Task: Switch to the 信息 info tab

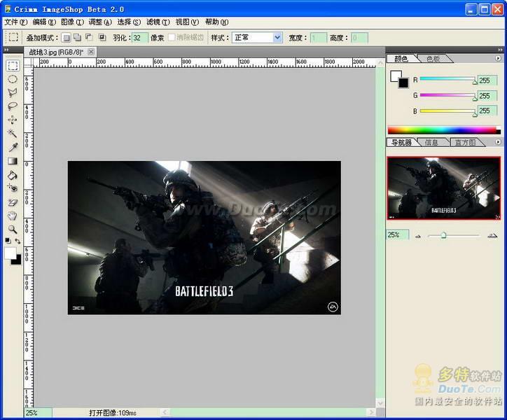Action: tap(431, 142)
